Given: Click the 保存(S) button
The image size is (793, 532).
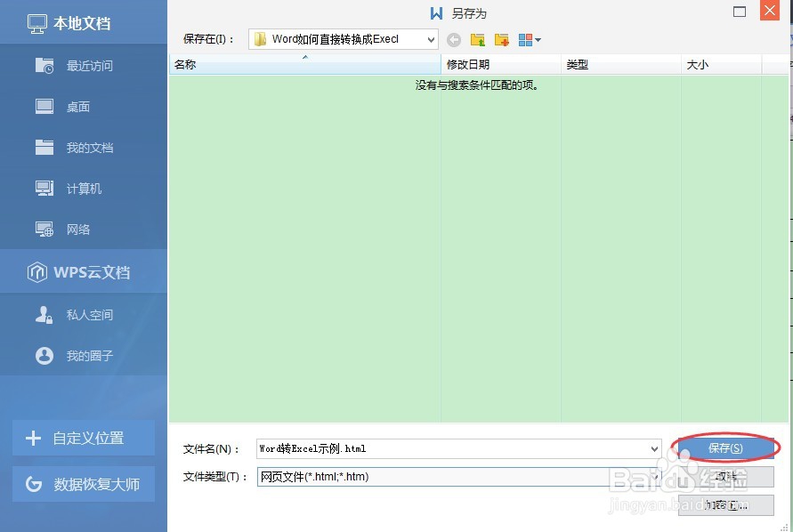Looking at the screenshot, I should click(x=725, y=448).
